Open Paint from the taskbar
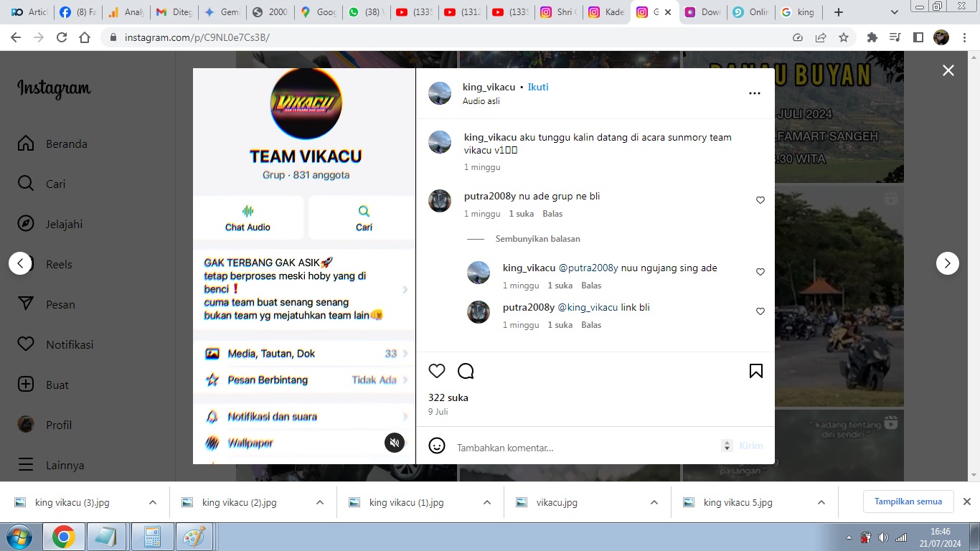 194,537
